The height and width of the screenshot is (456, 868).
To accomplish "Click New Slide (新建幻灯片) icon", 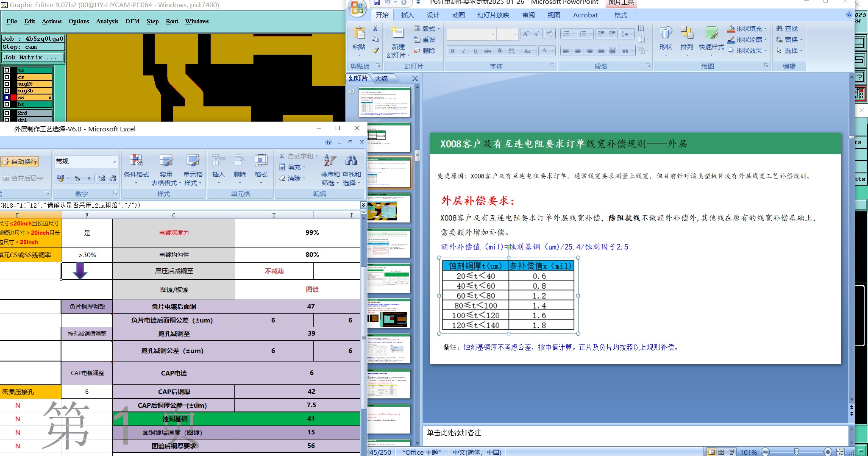I will (x=398, y=33).
